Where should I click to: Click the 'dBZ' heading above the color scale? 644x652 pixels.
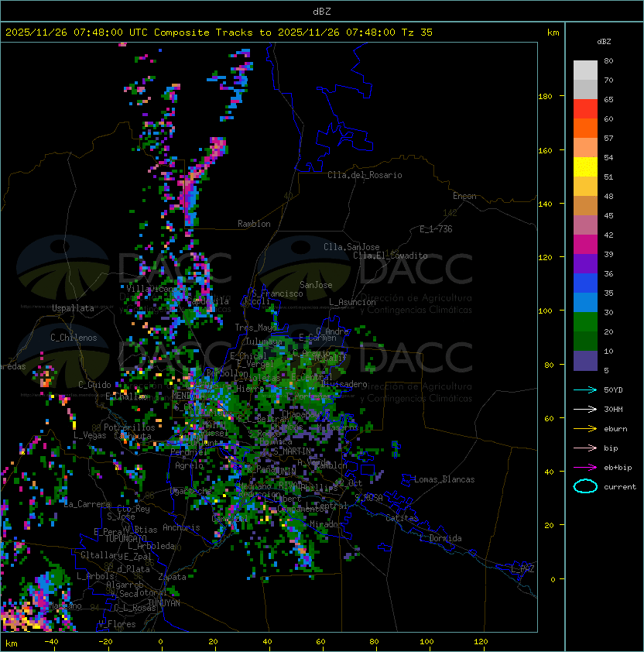[604, 42]
